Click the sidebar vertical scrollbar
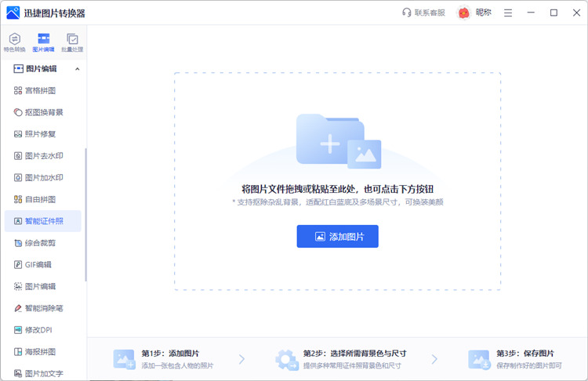Screen dimensions: 588x381 (85, 212)
